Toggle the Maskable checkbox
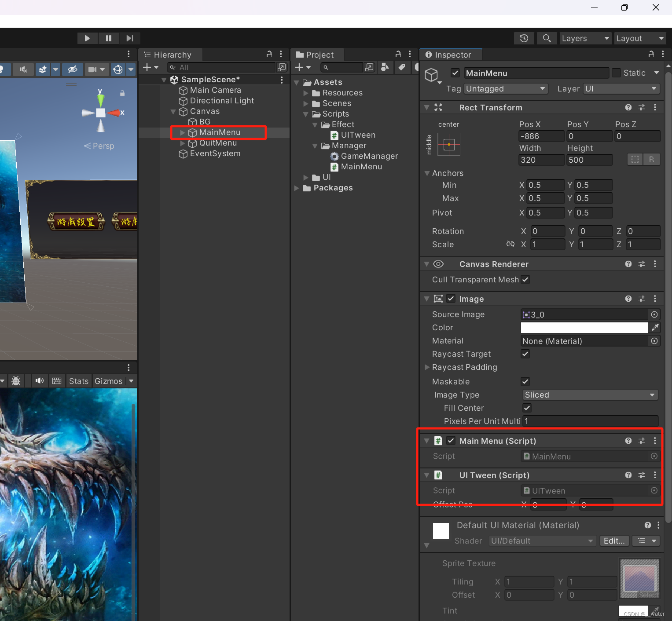The height and width of the screenshot is (621, 672). pos(525,381)
